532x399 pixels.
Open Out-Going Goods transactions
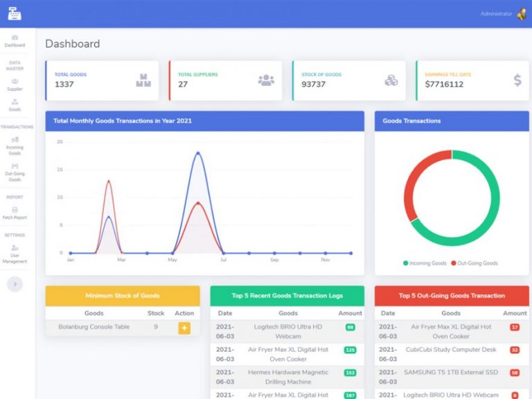15,172
